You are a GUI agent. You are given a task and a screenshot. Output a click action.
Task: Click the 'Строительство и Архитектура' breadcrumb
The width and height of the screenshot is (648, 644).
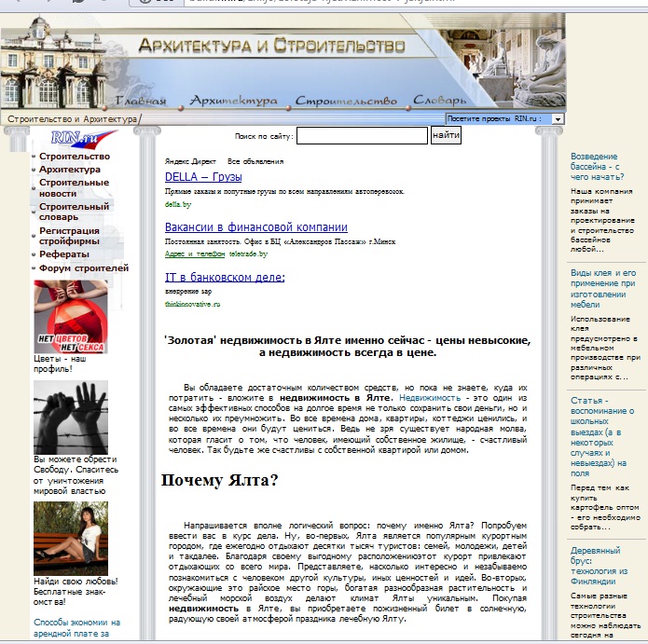[x=72, y=119]
